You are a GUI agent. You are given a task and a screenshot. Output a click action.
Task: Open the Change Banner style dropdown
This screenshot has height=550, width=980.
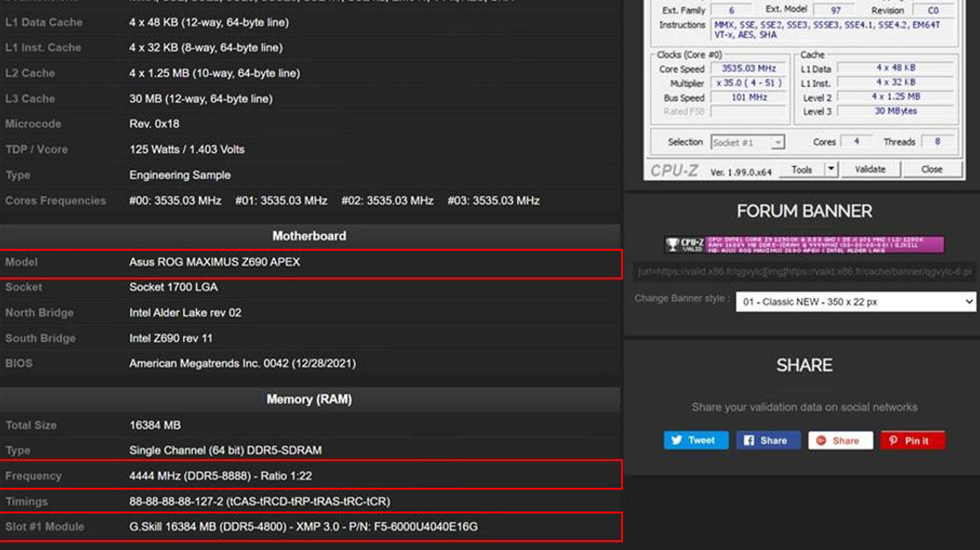tap(856, 301)
